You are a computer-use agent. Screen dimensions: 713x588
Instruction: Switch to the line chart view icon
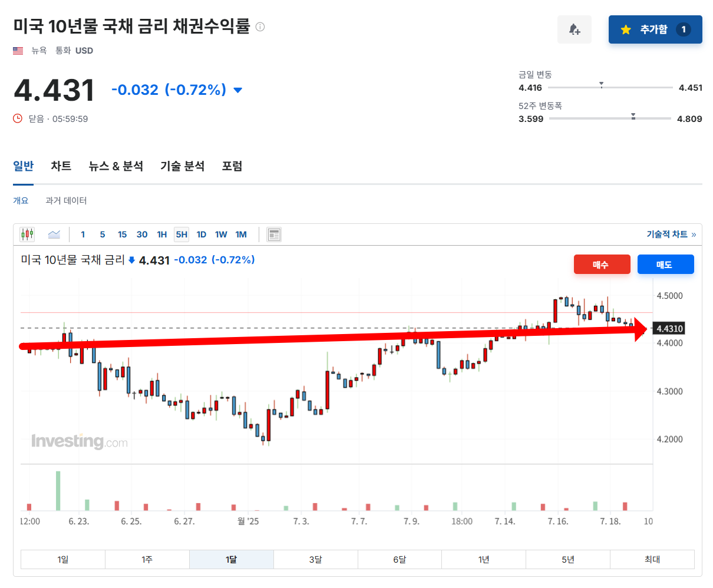[54, 234]
